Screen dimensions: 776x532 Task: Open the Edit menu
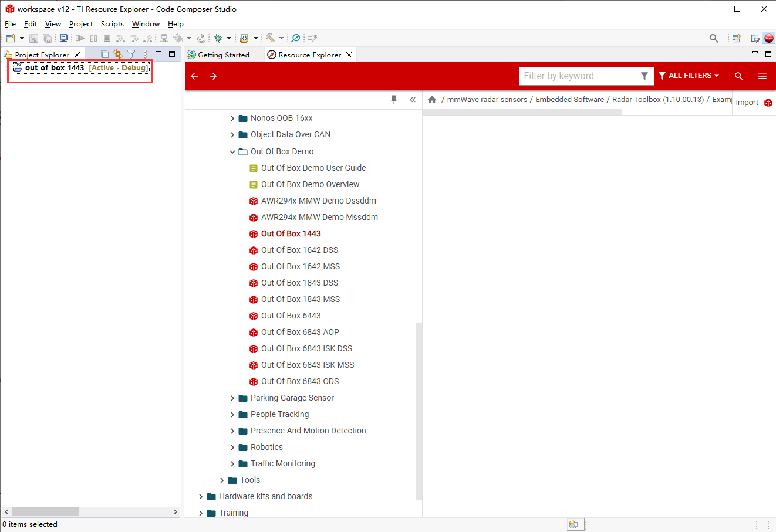[31, 24]
